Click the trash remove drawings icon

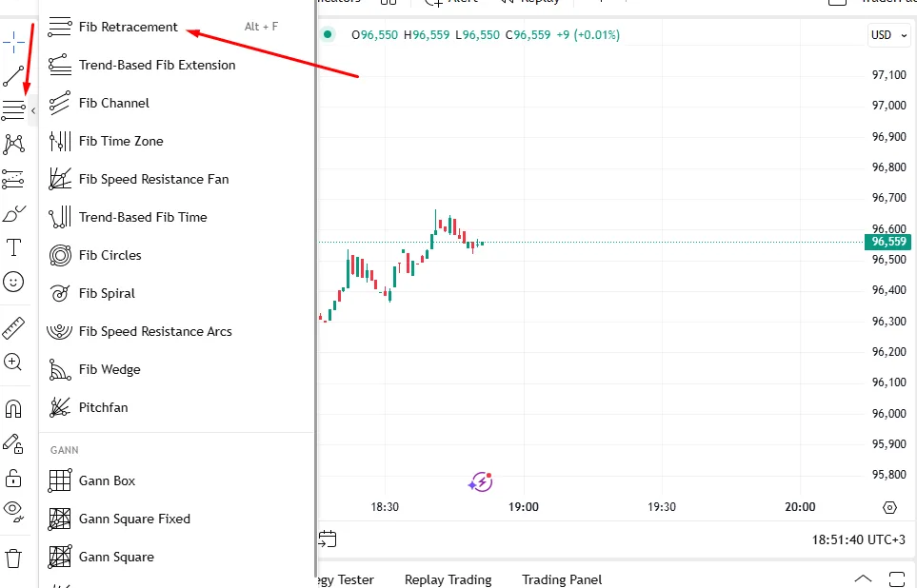13,559
